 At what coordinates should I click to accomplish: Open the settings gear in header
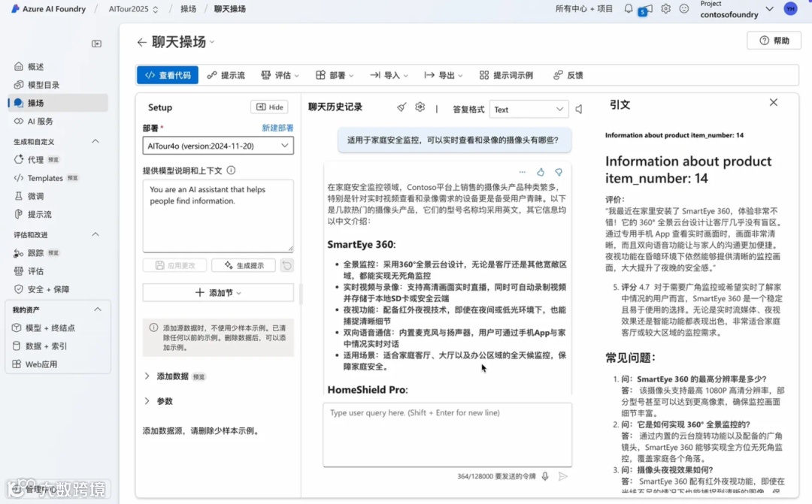(x=666, y=9)
